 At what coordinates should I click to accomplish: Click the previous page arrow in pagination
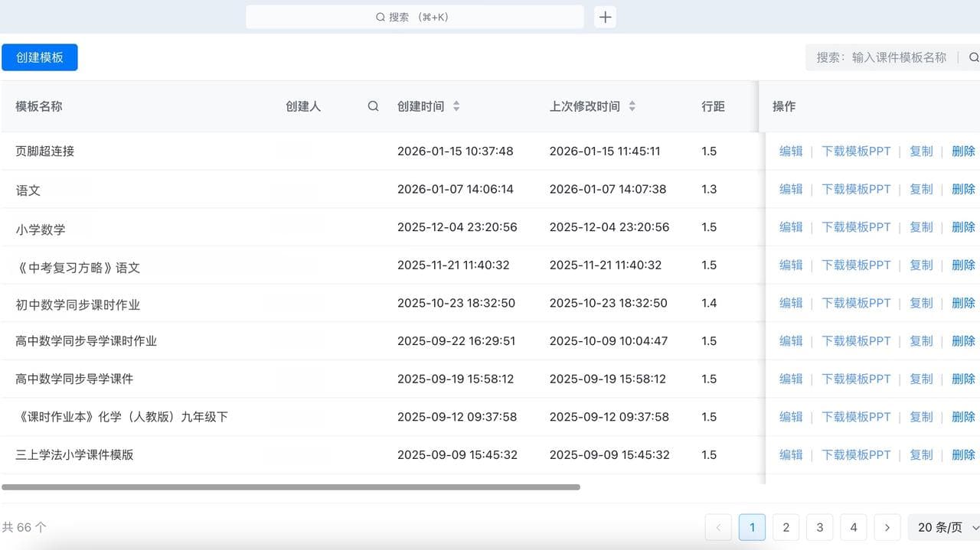click(x=718, y=527)
